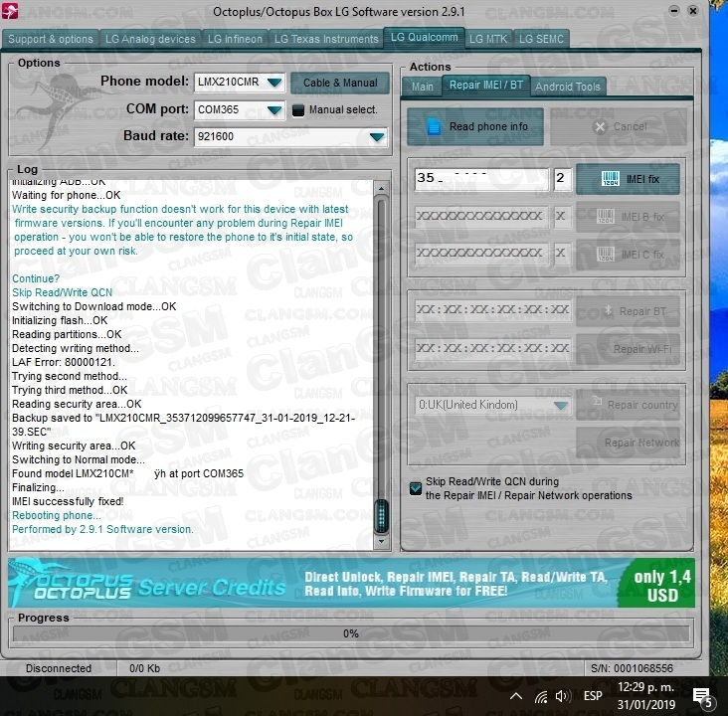
Task: Click the IMEI input field starting with 35
Action: 481,179
